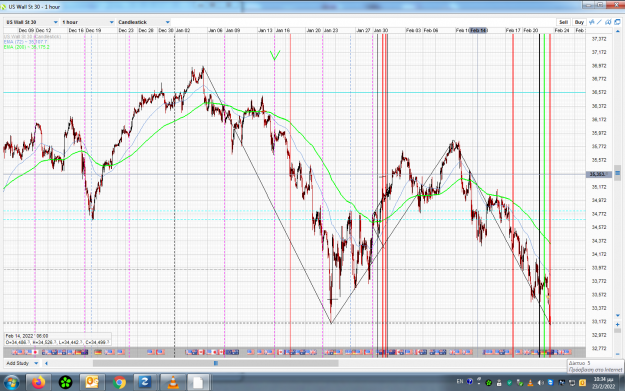The height and width of the screenshot is (391, 625).
Task: Click the safely remove hardware tray icon
Action: coord(520,383)
